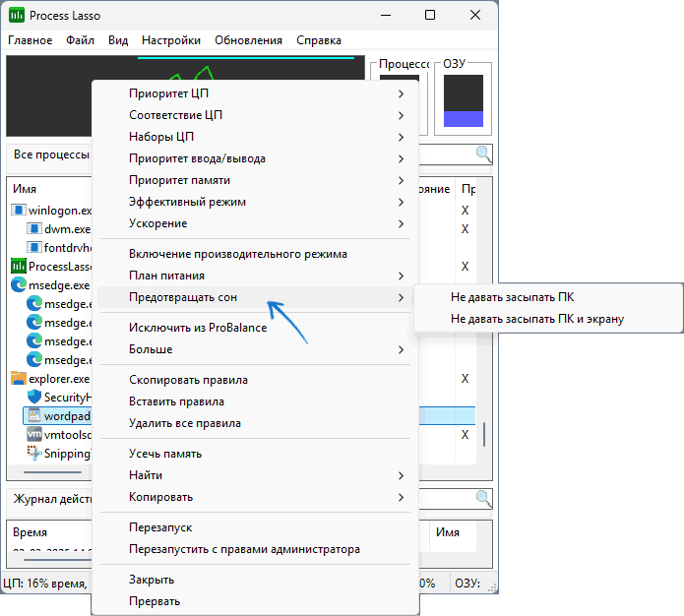Viewport: 684px width, 616px height.
Task: Choose Включение производительного режима
Action: 255,254
